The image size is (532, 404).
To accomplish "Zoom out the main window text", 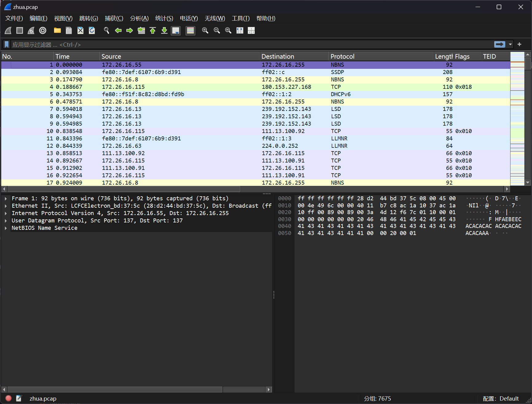I will tap(217, 30).
